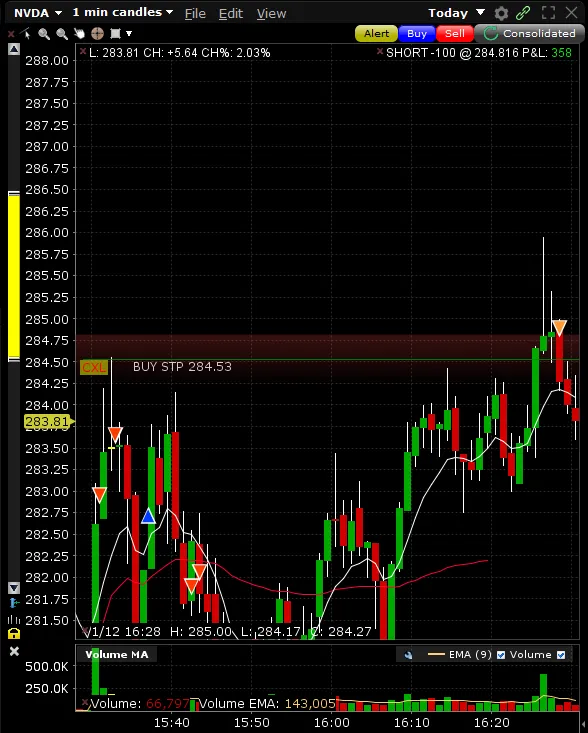
Task: Enable the crosshair cursor tool
Action: (97, 34)
